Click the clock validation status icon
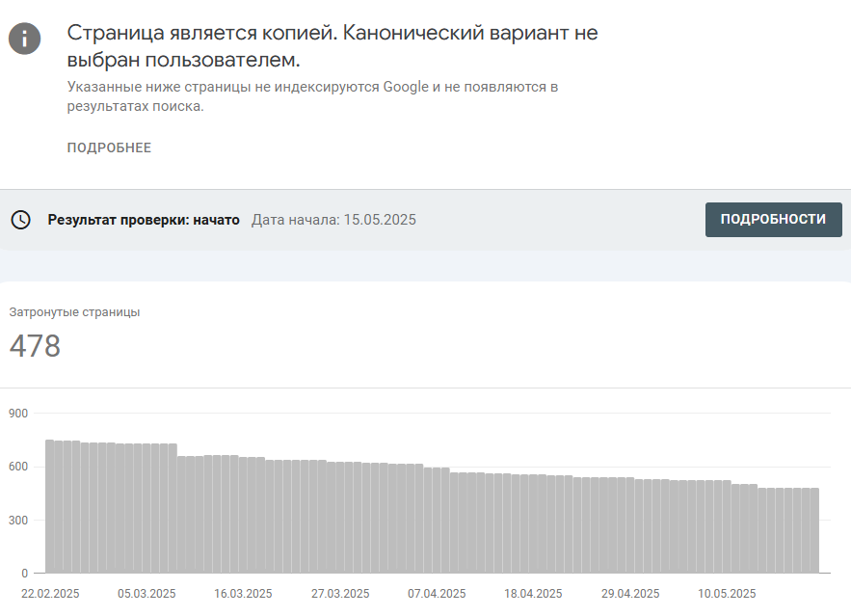 [20, 220]
